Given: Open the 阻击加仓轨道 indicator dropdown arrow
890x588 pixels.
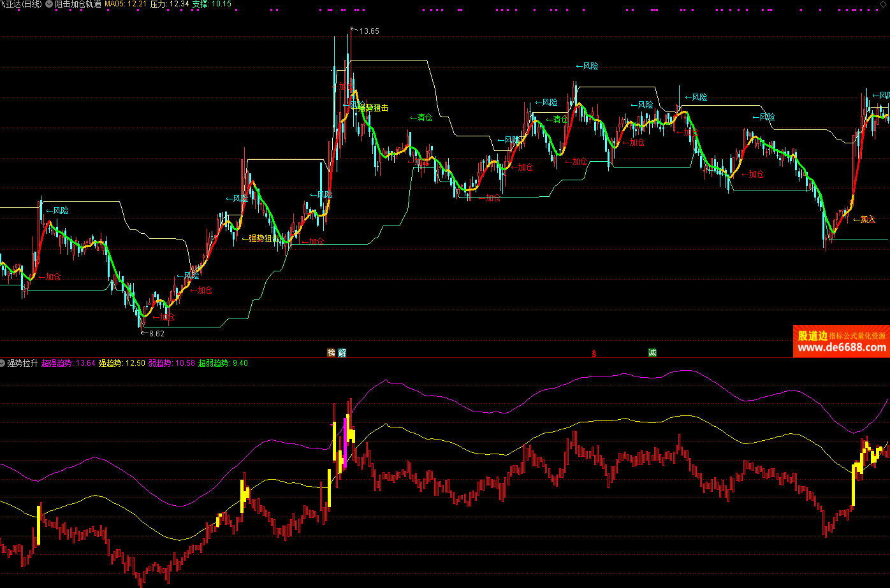Looking at the screenshot, I should (x=50, y=4).
